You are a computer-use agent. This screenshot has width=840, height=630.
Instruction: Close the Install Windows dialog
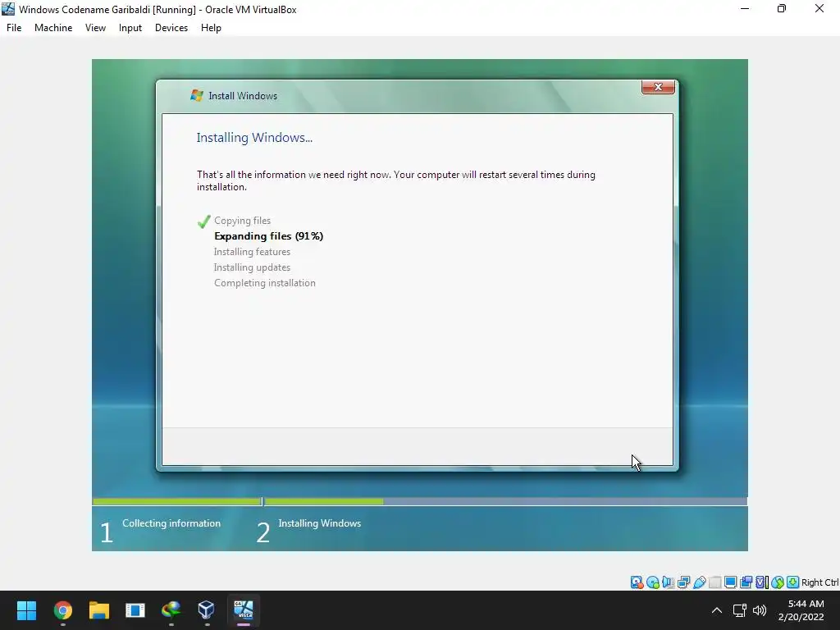click(x=658, y=87)
